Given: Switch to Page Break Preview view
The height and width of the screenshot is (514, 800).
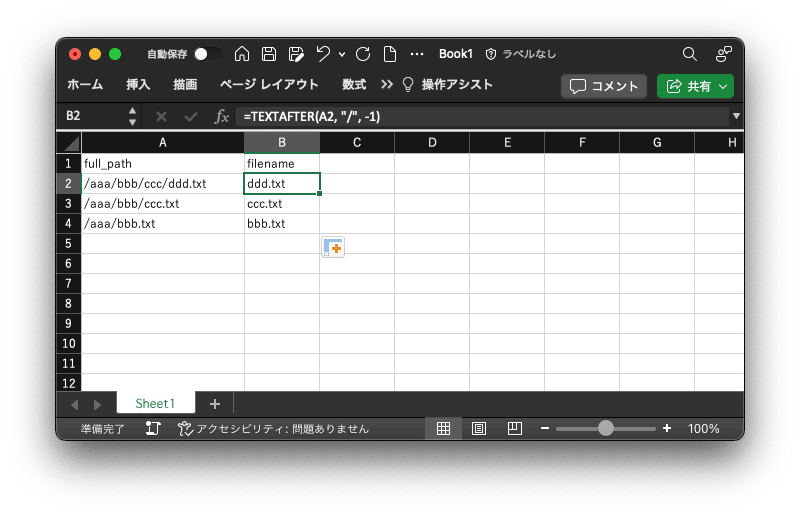Looking at the screenshot, I should tap(514, 429).
